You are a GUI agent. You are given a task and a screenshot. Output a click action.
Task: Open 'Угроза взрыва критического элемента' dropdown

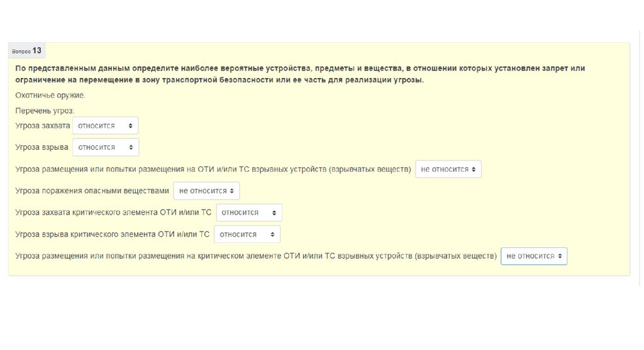tap(247, 234)
